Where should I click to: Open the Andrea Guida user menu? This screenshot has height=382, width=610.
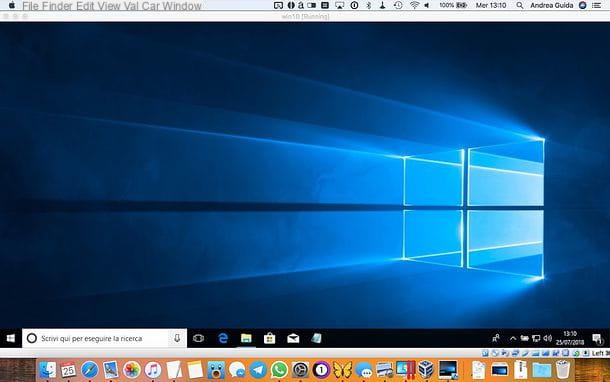tap(552, 5)
